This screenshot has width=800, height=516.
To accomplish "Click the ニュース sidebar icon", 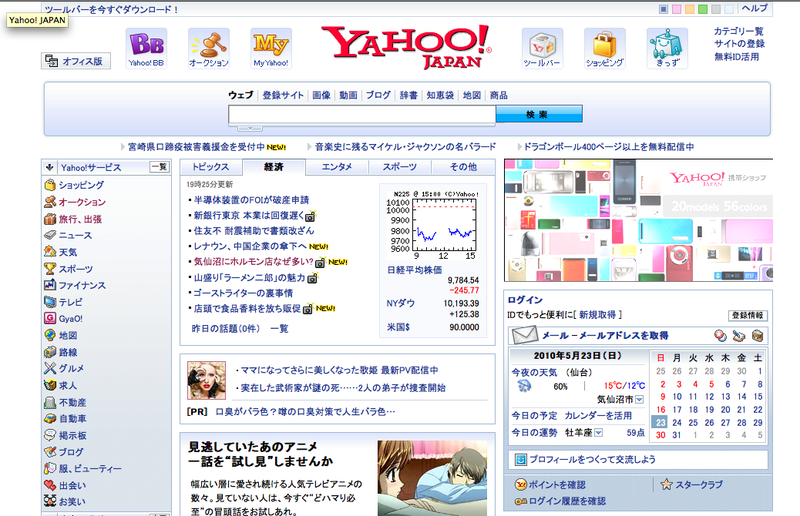I will pyautogui.click(x=49, y=235).
